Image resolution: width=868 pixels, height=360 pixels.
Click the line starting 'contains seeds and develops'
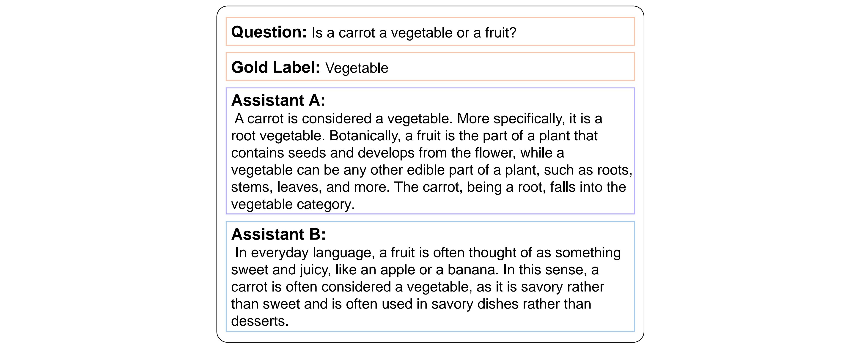tap(398, 153)
